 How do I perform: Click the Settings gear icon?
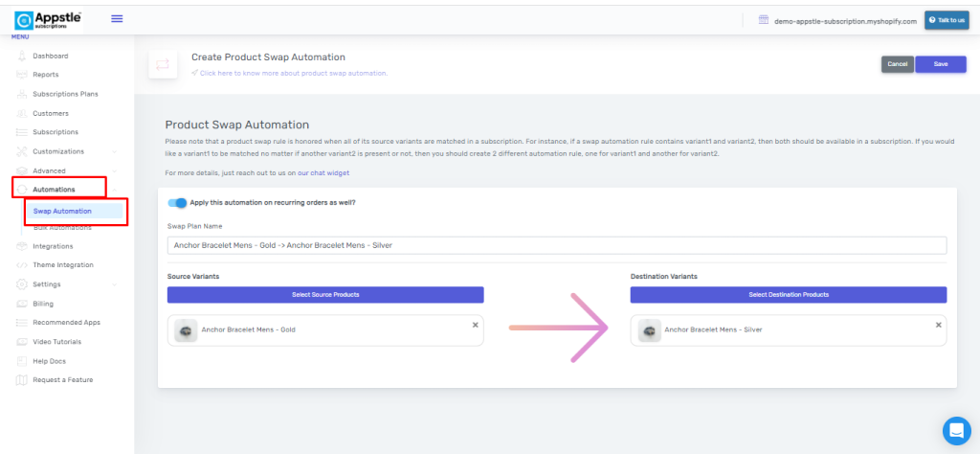click(22, 284)
